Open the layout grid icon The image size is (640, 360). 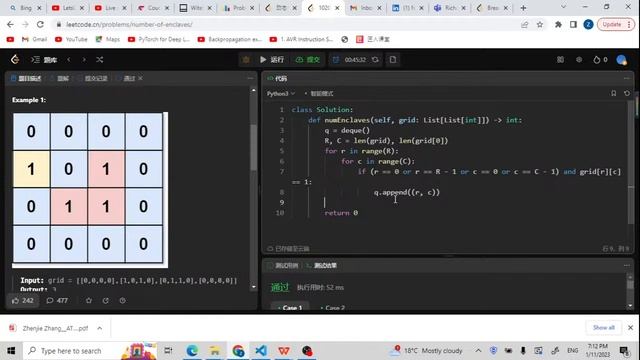(x=560, y=60)
